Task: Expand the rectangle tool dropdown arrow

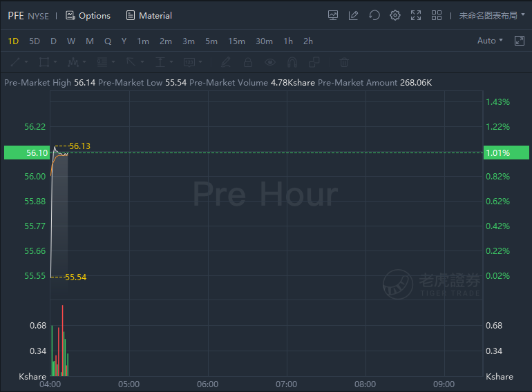Action: 55,62
